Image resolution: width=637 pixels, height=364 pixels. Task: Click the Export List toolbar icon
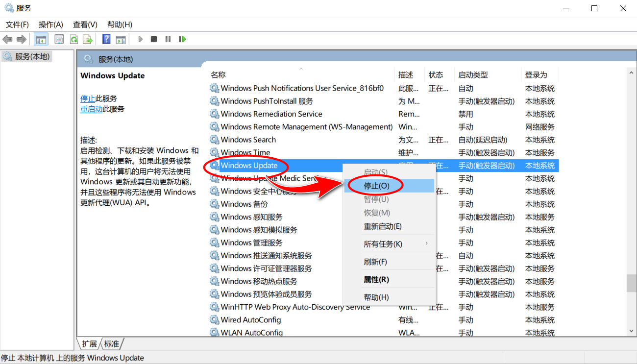point(87,39)
